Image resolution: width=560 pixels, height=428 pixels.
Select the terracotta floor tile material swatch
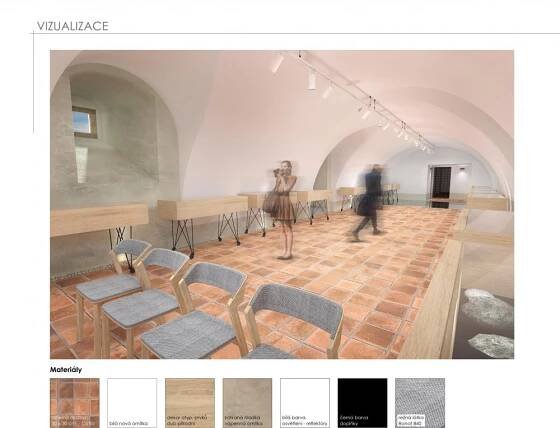tap(75, 403)
